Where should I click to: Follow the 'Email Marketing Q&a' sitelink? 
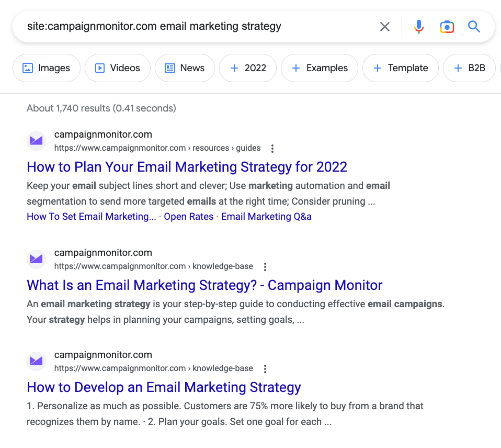(x=266, y=217)
